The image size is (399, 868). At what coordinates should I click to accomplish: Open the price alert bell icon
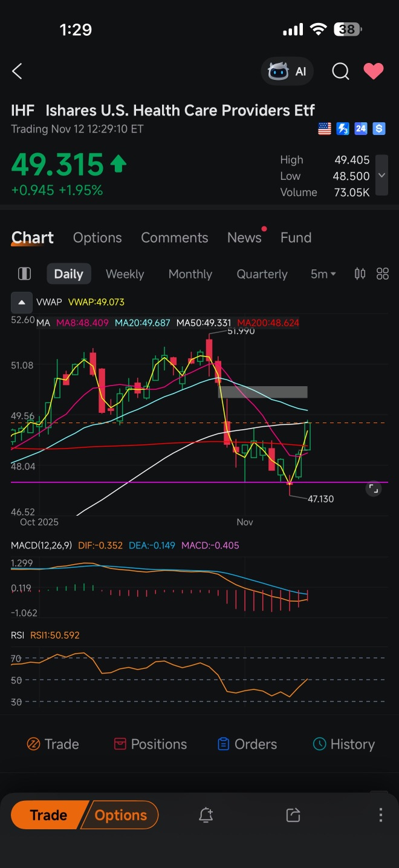click(206, 815)
